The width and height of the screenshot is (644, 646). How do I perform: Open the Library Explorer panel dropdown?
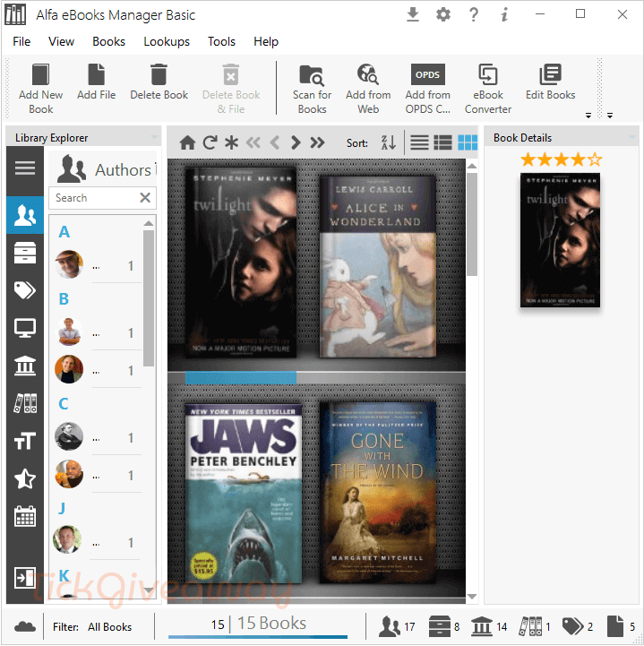click(x=154, y=137)
